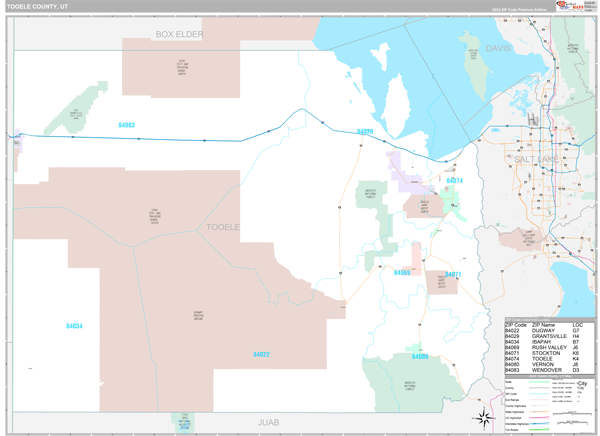600x436 pixels.
Task: Select the 84022 Dugway ZIP label
Action: tap(261, 354)
